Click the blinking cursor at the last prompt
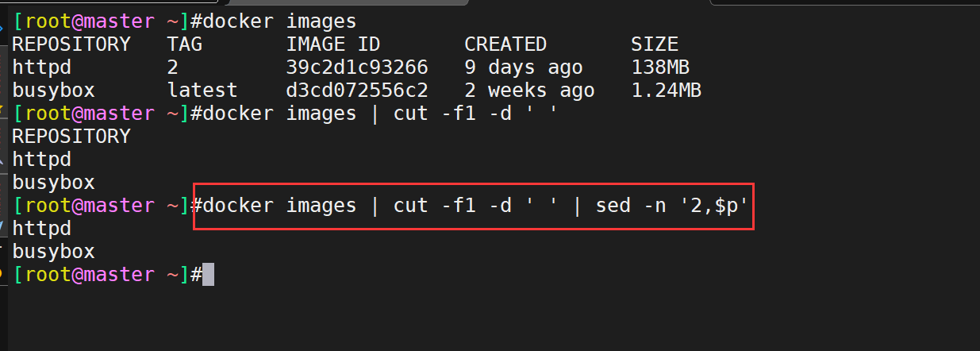The height and width of the screenshot is (351, 980). pyautogui.click(x=209, y=275)
